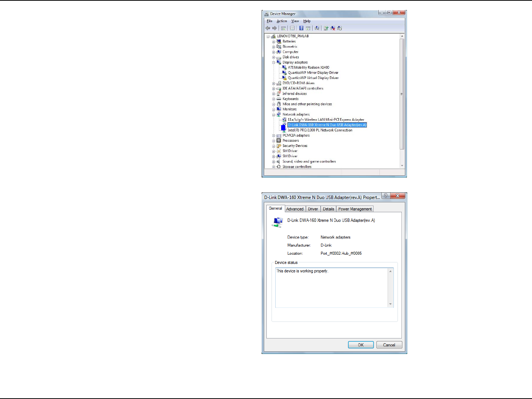
Task: Click the warning icon beside QuarticsWP Virtual Display Driver
Action: point(284,78)
